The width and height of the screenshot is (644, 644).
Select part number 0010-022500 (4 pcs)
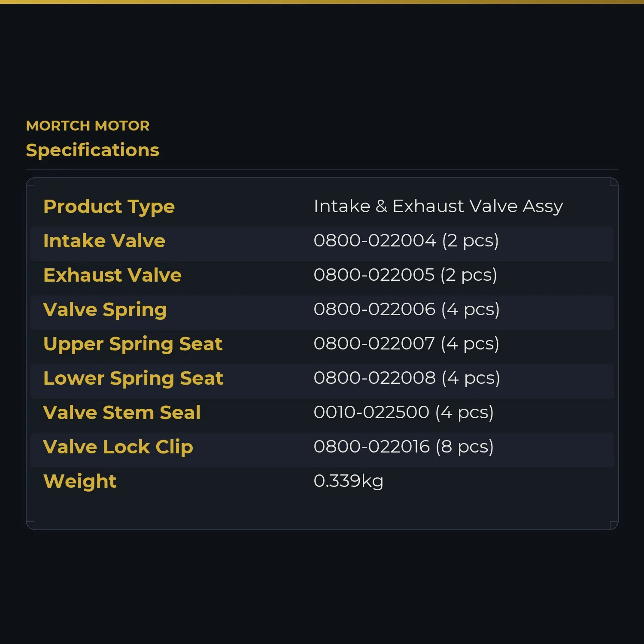404,412
